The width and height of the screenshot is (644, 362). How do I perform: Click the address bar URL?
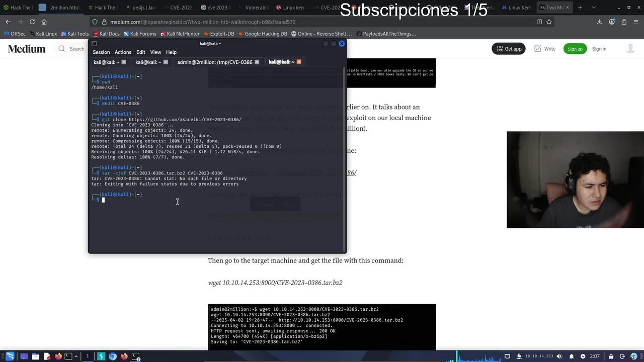click(x=203, y=22)
